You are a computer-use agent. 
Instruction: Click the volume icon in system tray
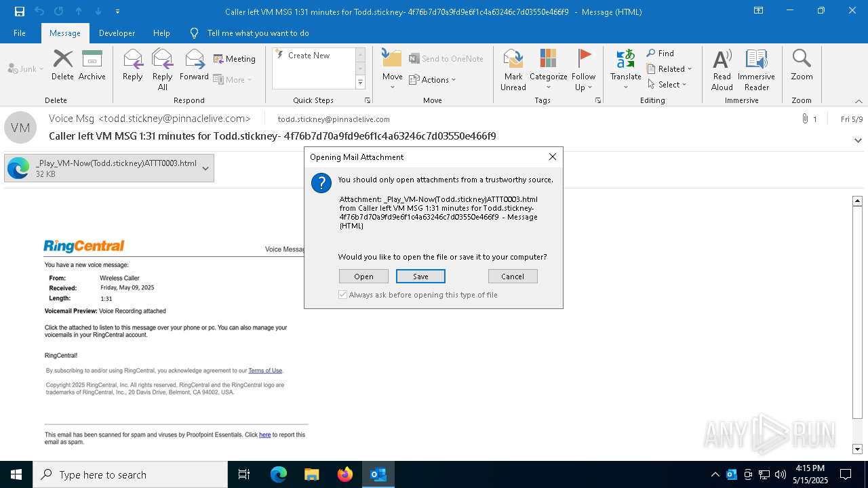pos(781,474)
